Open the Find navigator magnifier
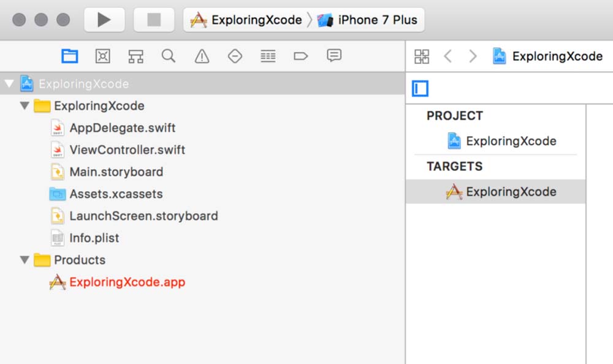The image size is (613, 364). tap(169, 56)
